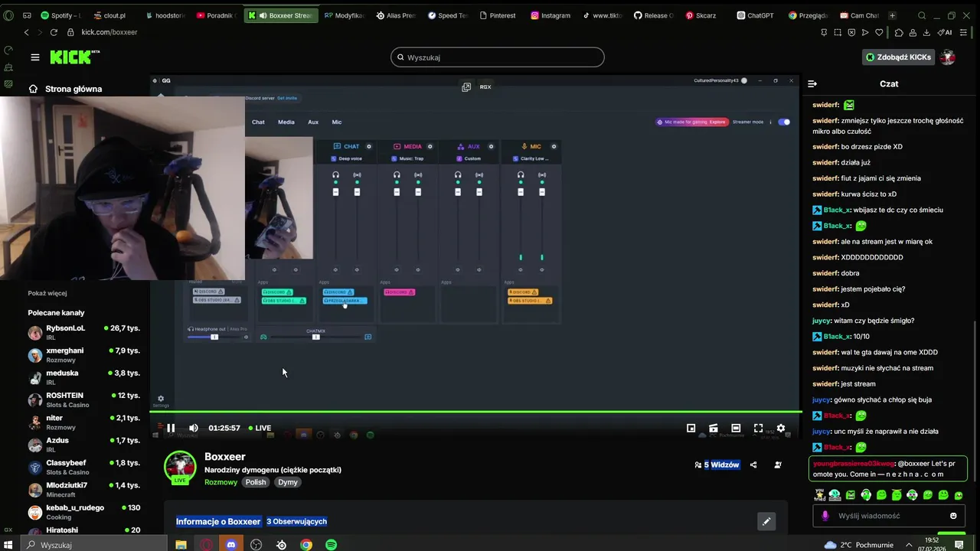Open the Deep voice preset dropdown
Screen dimensions: 980x551
(x=348, y=158)
